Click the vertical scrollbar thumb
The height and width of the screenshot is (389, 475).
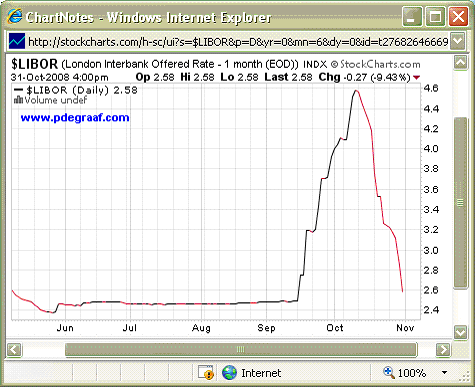click(x=460, y=202)
